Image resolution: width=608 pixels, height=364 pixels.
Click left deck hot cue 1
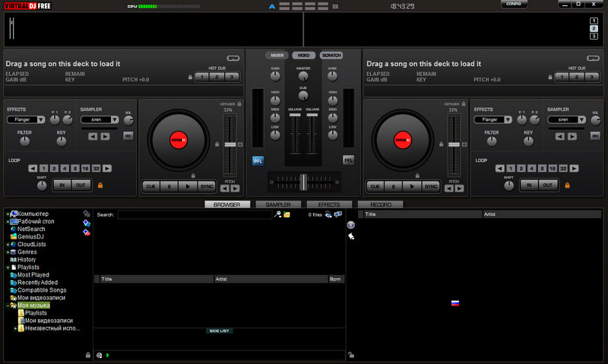202,77
